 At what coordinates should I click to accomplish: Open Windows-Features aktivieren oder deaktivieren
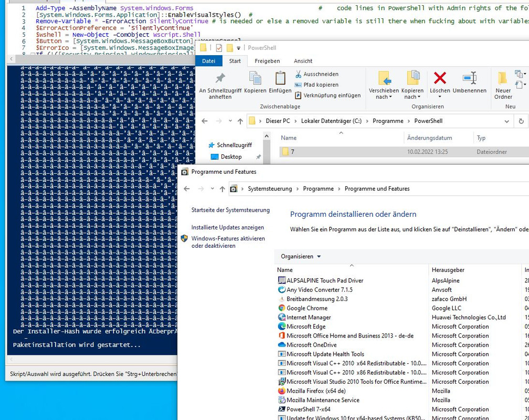[x=228, y=242]
